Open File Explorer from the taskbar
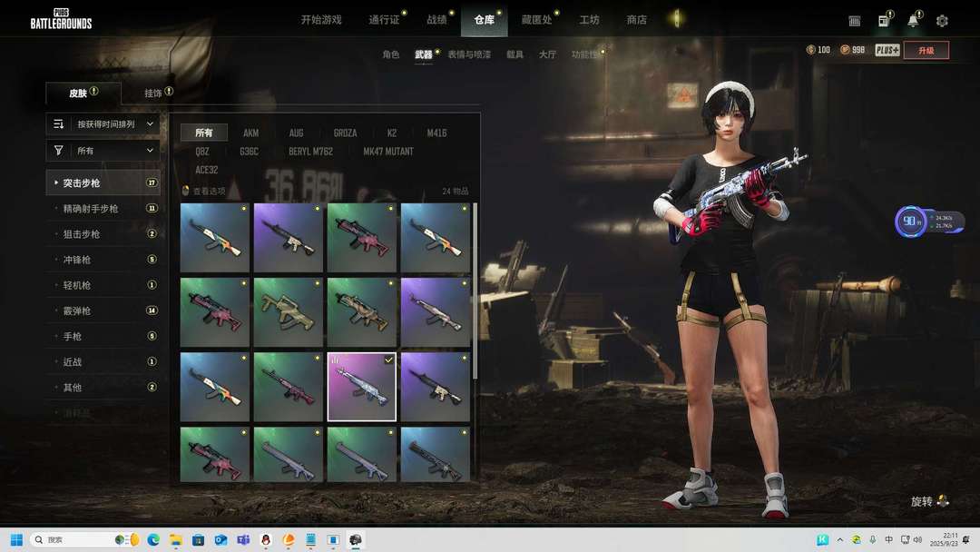 (x=176, y=539)
